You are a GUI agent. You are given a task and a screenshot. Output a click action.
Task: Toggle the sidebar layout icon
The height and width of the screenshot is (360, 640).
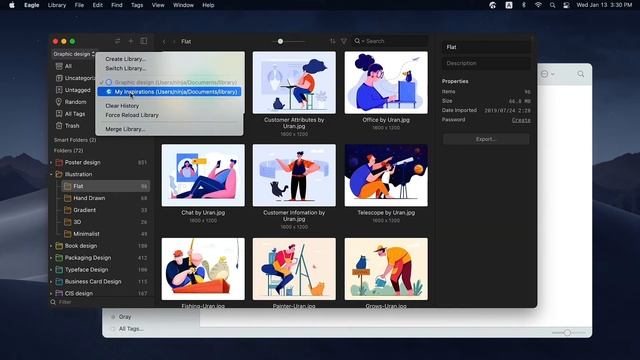pos(144,41)
